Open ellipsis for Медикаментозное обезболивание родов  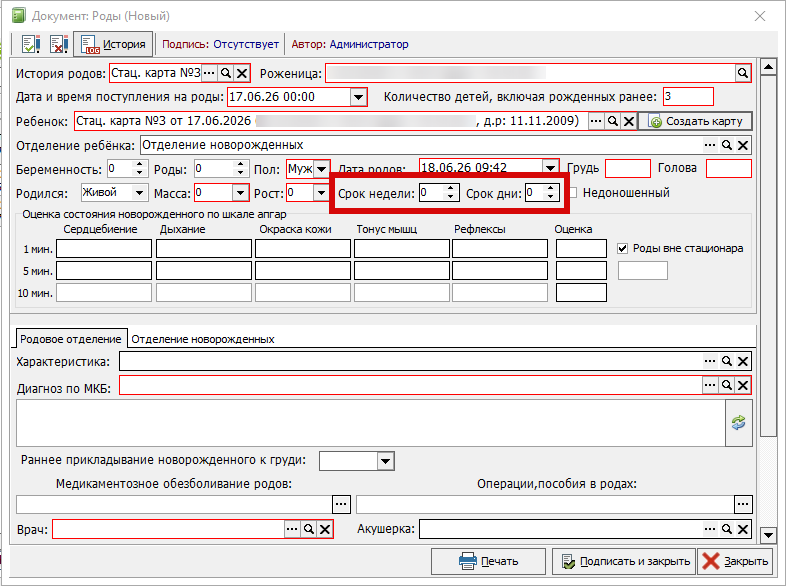click(x=341, y=504)
